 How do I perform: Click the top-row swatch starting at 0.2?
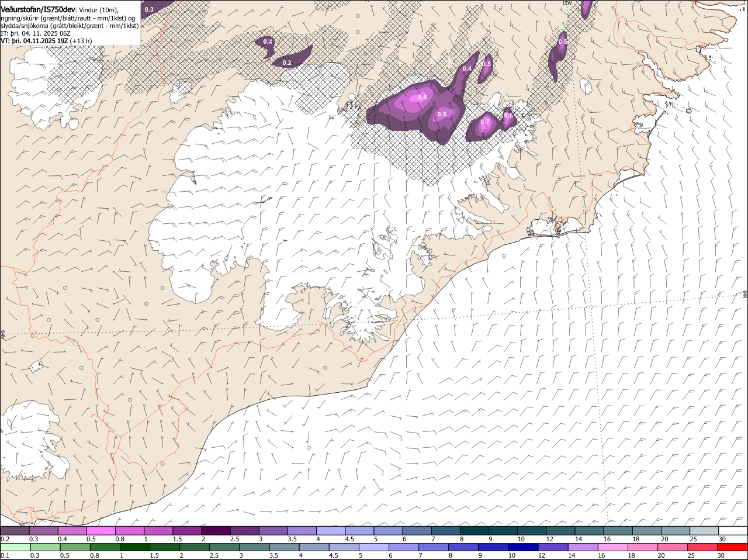(x=15, y=531)
